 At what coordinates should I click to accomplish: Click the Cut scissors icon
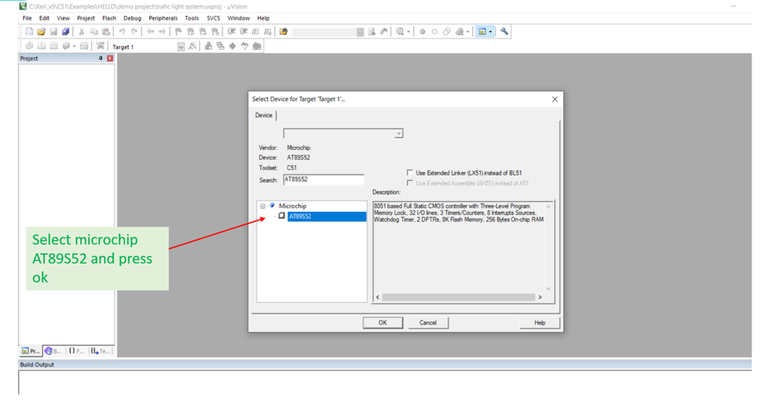[x=81, y=31]
